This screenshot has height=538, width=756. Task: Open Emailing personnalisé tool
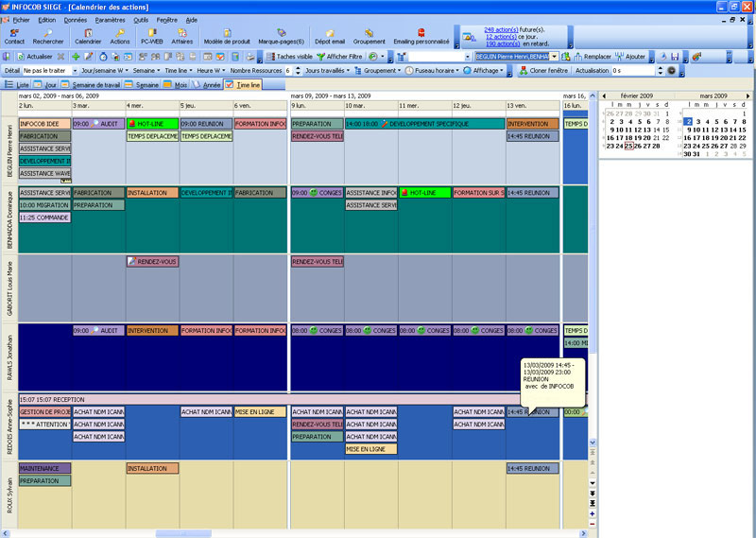(421, 36)
